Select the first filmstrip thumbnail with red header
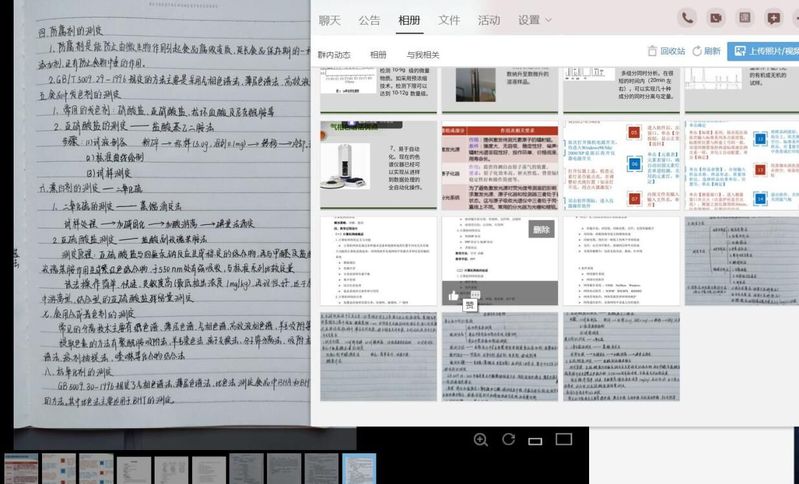This screenshot has width=799, height=484. 21,469
